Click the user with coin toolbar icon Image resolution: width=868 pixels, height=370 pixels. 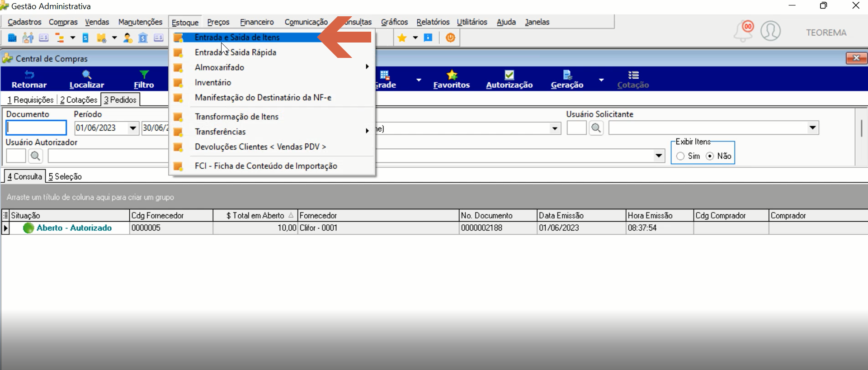[128, 38]
